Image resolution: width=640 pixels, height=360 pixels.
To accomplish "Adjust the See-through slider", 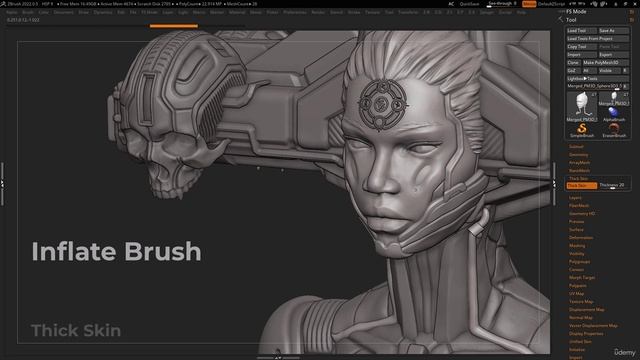I will pyautogui.click(x=502, y=4).
